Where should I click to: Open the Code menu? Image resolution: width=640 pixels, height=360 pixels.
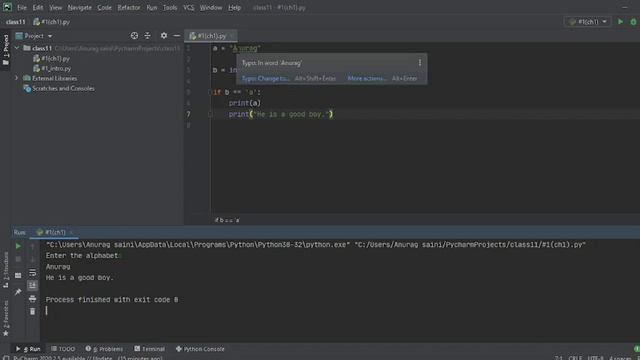104,7
